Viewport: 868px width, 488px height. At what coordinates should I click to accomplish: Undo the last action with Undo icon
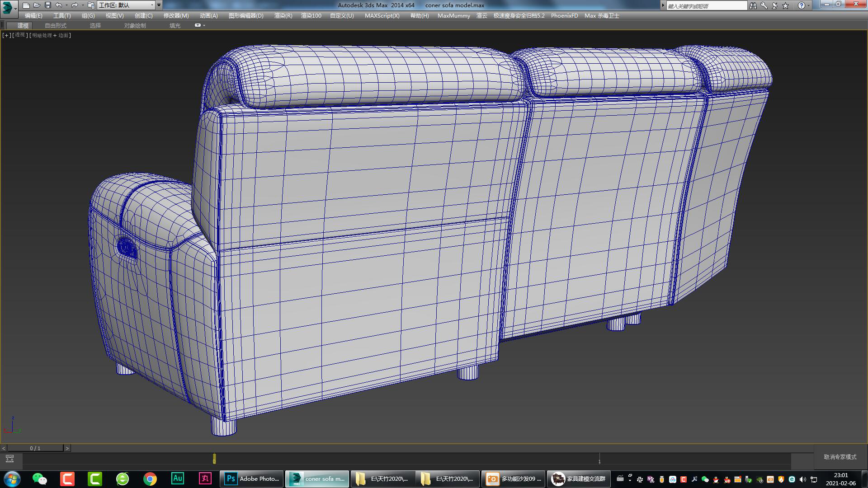pos(59,5)
